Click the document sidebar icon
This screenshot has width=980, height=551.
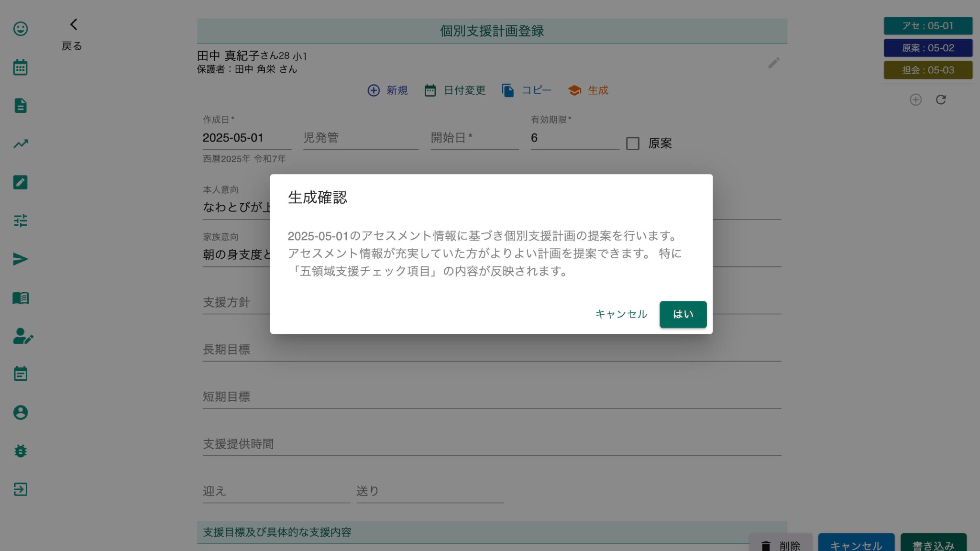click(21, 106)
